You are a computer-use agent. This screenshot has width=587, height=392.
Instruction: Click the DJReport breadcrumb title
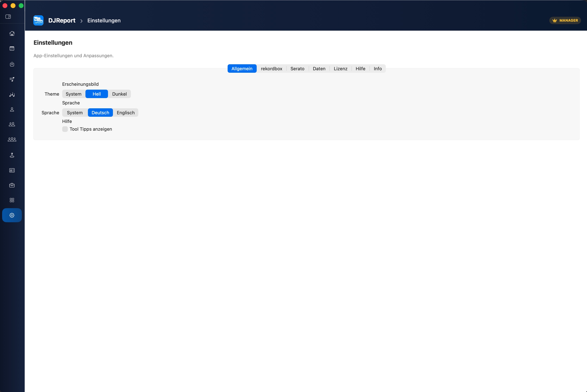(61, 20)
